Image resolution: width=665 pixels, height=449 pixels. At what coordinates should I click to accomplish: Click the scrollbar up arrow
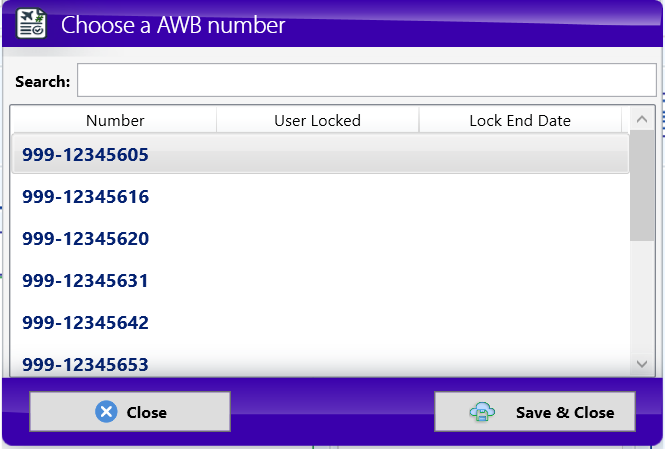point(642,120)
